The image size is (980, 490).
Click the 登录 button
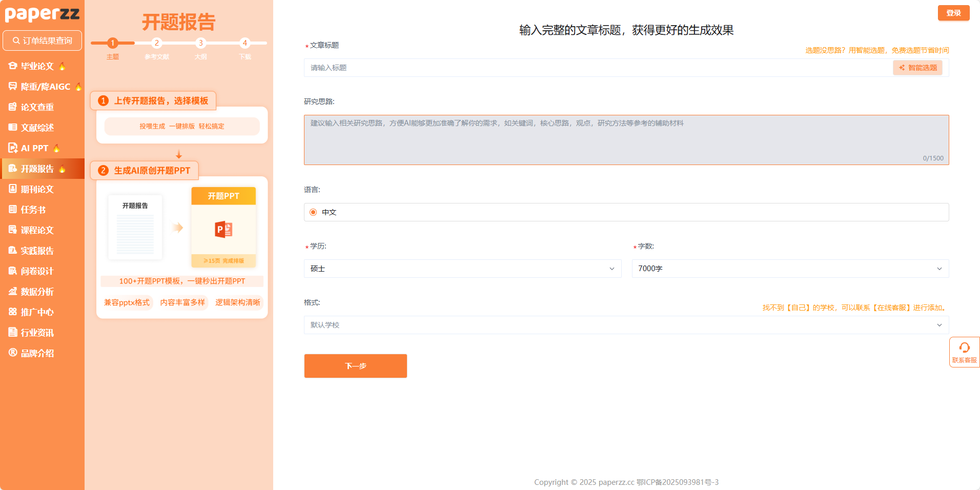click(x=953, y=13)
